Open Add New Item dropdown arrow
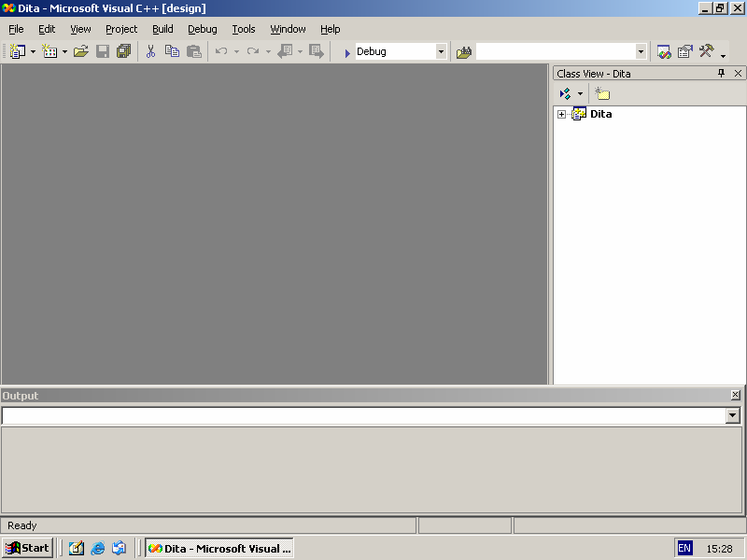747x560 pixels. click(64, 51)
